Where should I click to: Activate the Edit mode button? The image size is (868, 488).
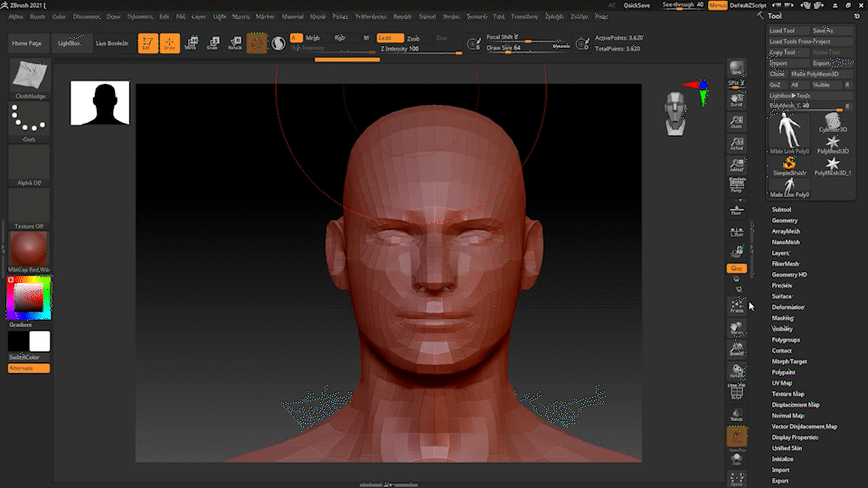pyautogui.click(x=147, y=42)
